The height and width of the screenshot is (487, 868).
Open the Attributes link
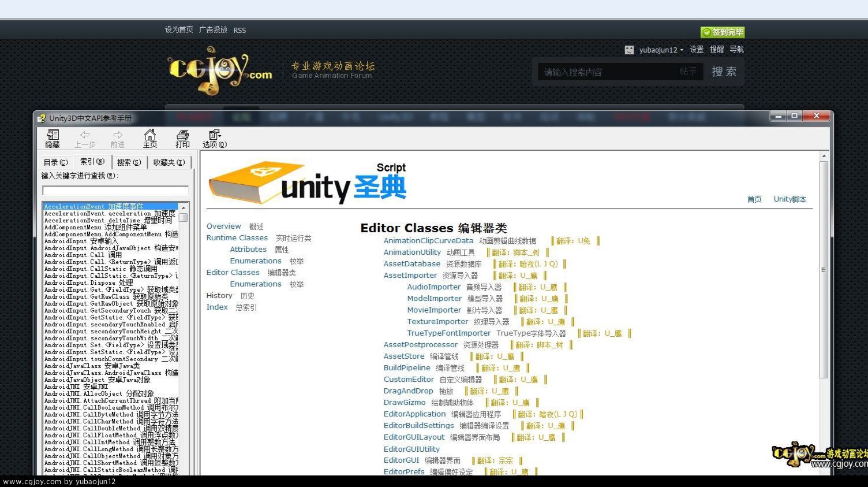point(248,250)
